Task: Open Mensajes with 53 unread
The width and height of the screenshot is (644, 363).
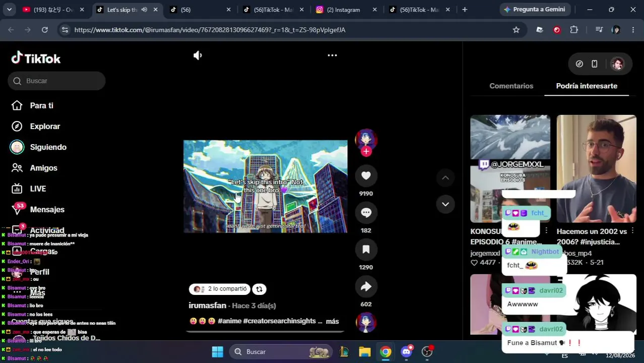Action: coord(38,209)
